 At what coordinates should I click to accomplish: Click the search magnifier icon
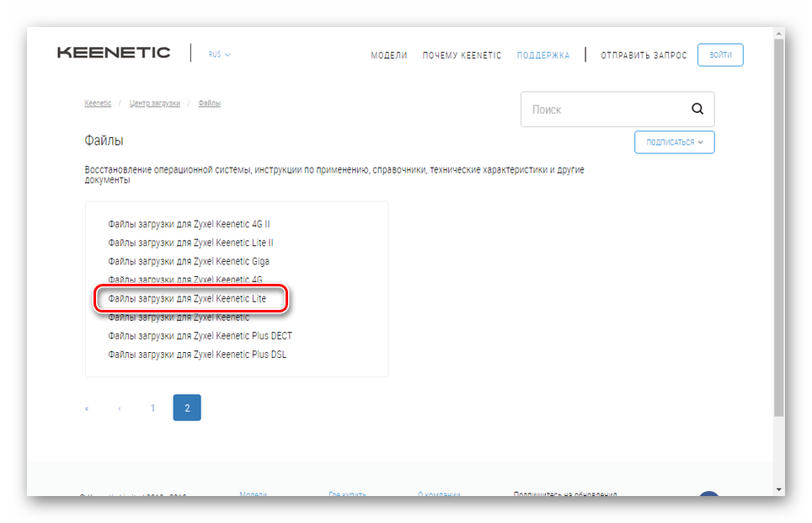point(697,109)
